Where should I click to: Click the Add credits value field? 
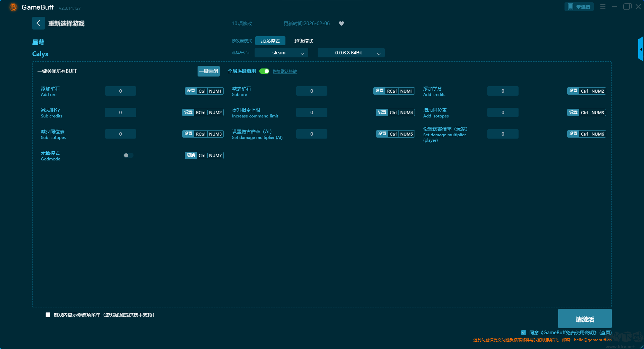[x=502, y=91]
